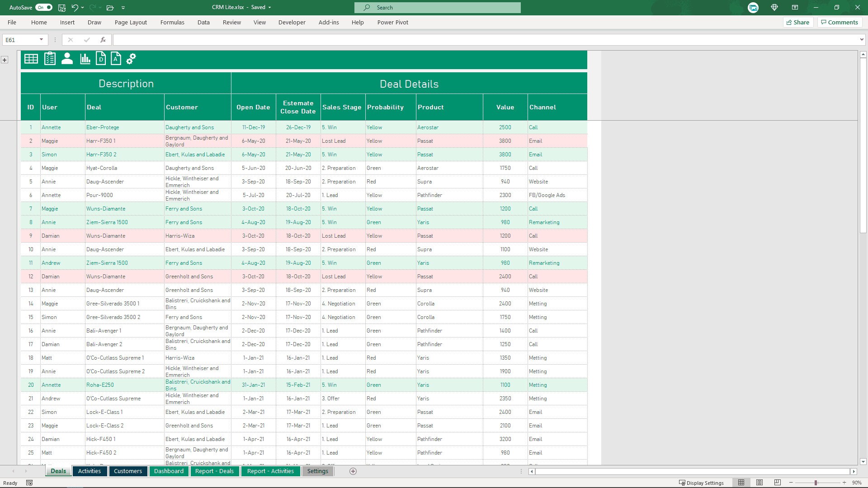Enable Page Layout view from status bar
The height and width of the screenshot is (488, 868).
(x=759, y=483)
